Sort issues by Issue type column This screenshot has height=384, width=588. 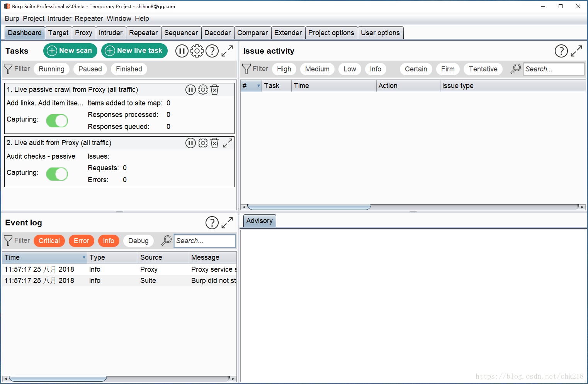[x=513, y=86]
